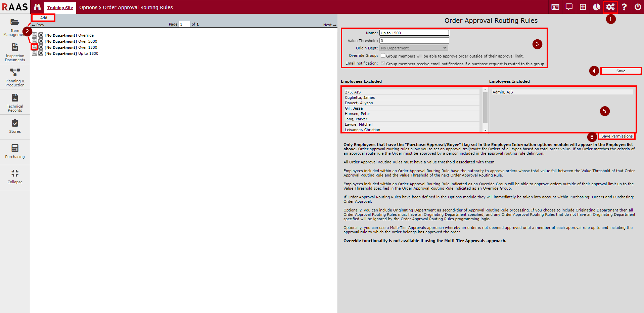Open the speech bubble messages icon
Image resolution: width=644 pixels, height=313 pixels.
569,7
